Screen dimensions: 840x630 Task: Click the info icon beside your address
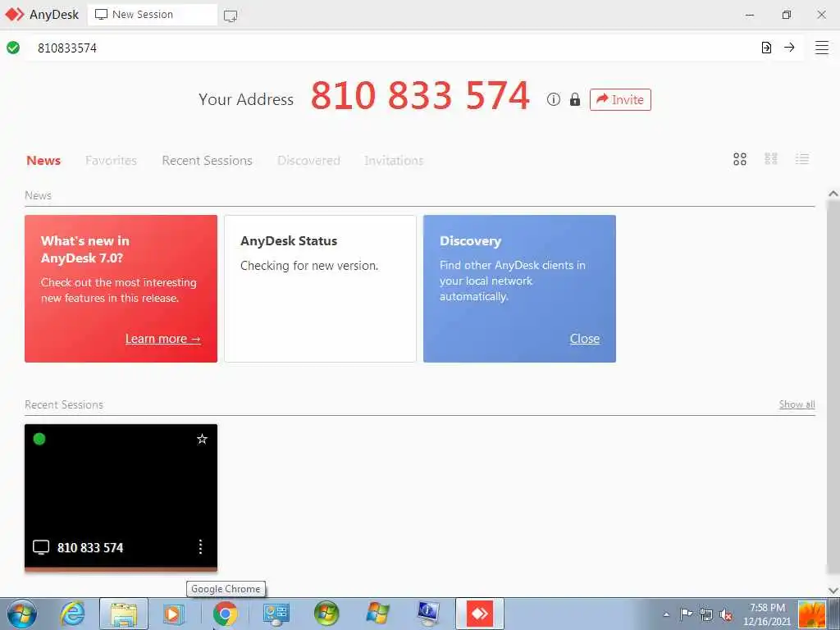[x=554, y=99]
